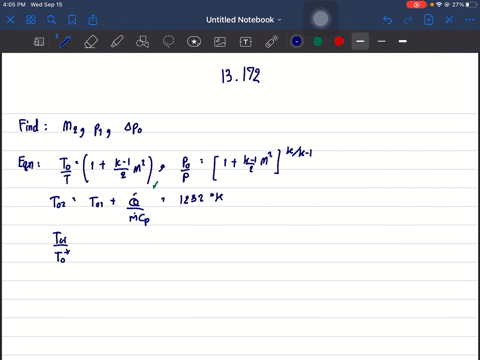
Task: Choose the dark blue pen color
Action: coord(297,41)
